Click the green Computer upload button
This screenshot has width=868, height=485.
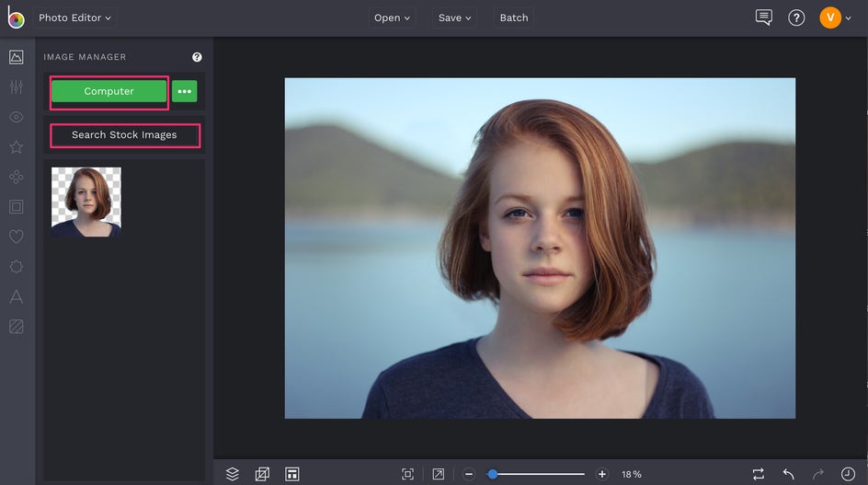pyautogui.click(x=108, y=91)
